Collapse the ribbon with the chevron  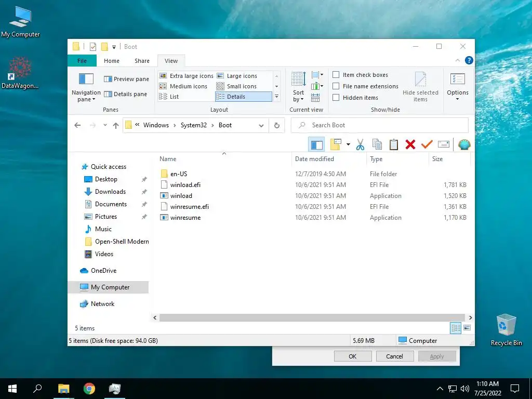click(x=457, y=60)
